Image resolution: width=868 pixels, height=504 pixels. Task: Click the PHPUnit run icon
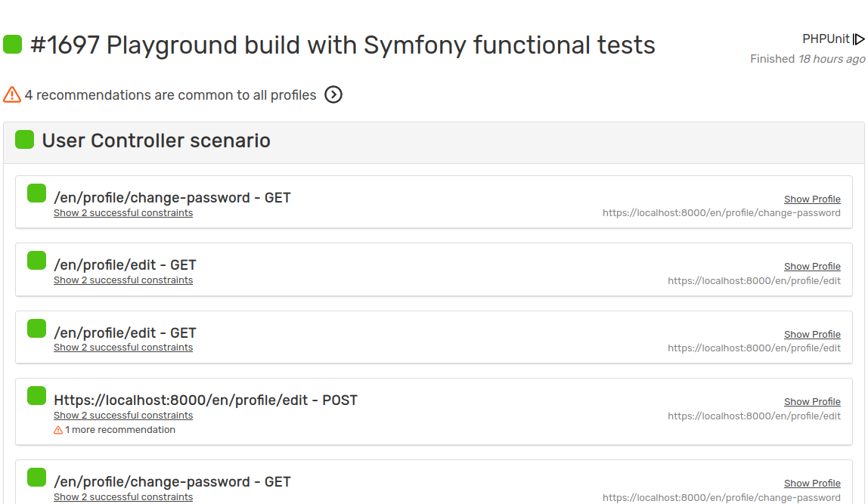tap(859, 39)
